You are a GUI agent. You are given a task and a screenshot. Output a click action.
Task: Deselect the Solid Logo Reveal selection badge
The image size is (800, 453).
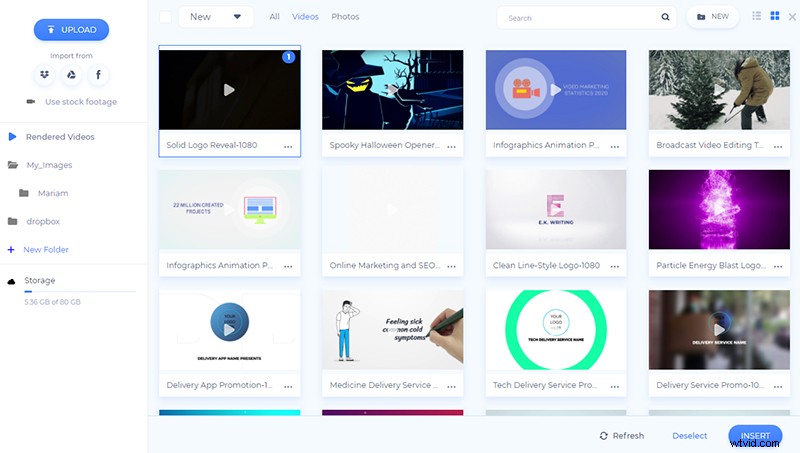tap(288, 58)
